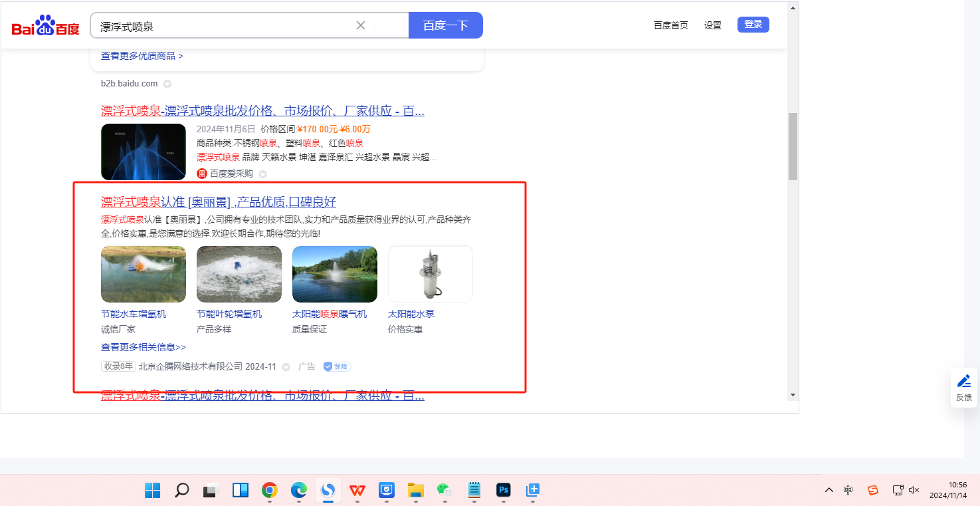980x506 pixels.
Task: Click the 百度一下 search button
Action: pos(446,25)
